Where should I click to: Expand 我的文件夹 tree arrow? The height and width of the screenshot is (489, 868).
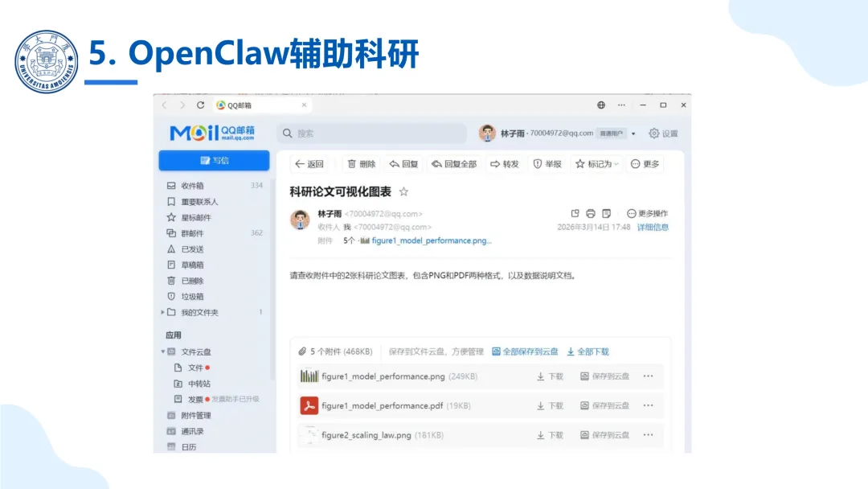click(162, 312)
